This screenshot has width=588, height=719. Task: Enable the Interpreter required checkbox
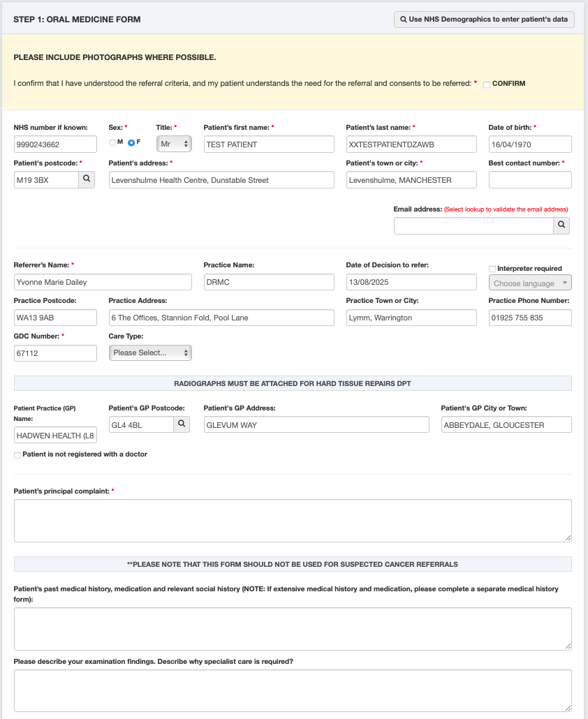click(x=492, y=269)
